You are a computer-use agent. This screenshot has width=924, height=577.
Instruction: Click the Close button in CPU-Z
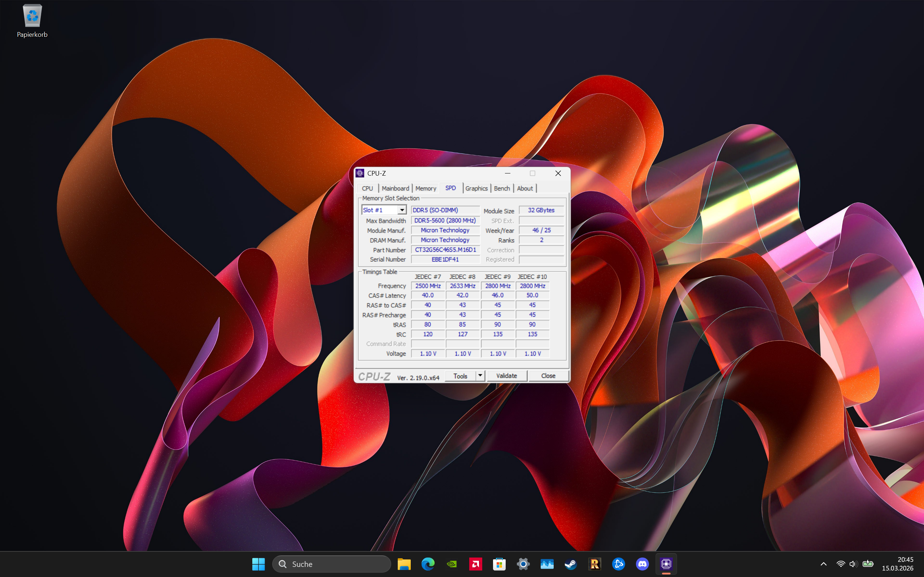pos(548,375)
